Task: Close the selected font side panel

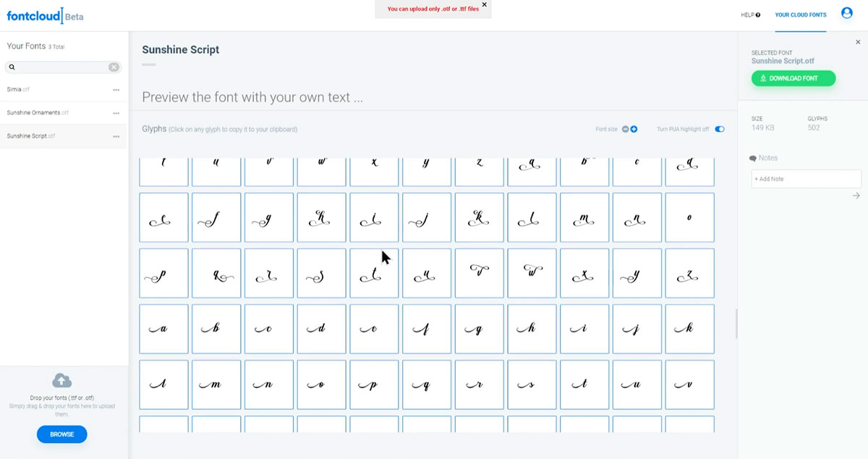Action: coord(858,42)
